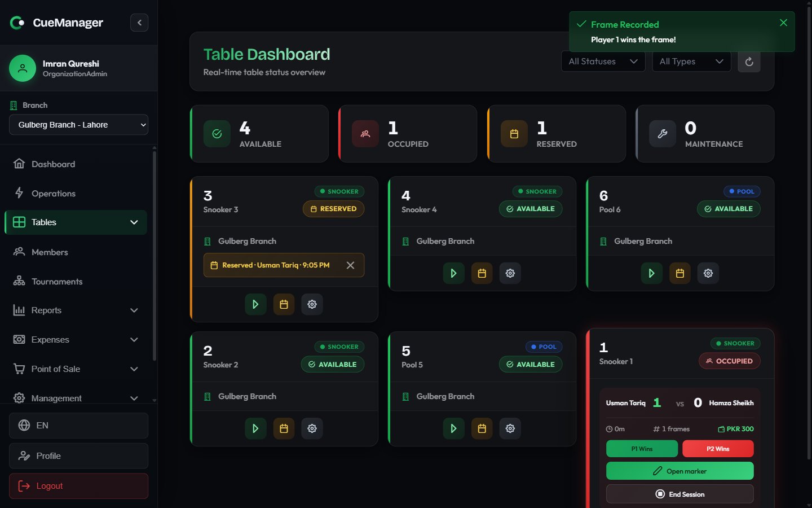This screenshot has width=812, height=508.
Task: Open the settings gear for Snooker 4
Action: pos(510,273)
